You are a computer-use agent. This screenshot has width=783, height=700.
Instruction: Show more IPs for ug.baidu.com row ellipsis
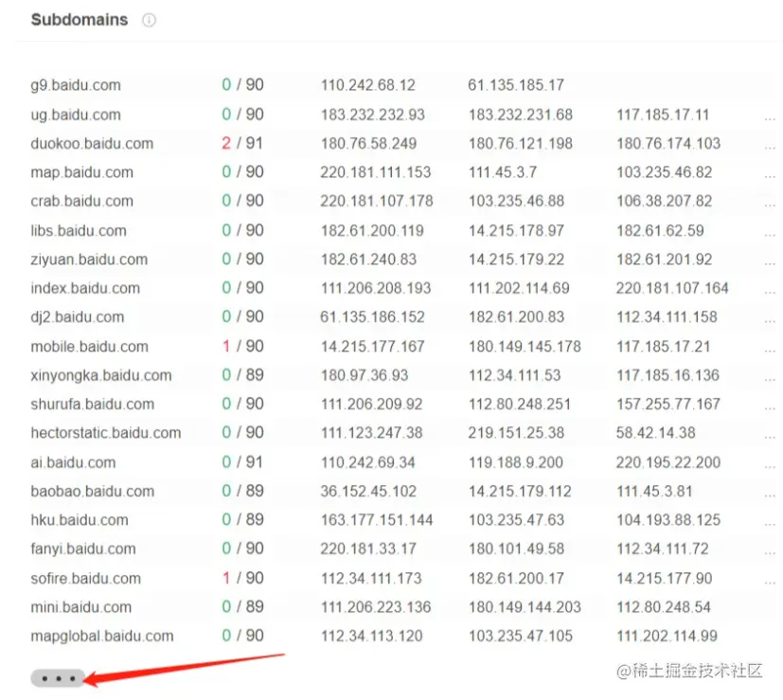[x=770, y=119]
